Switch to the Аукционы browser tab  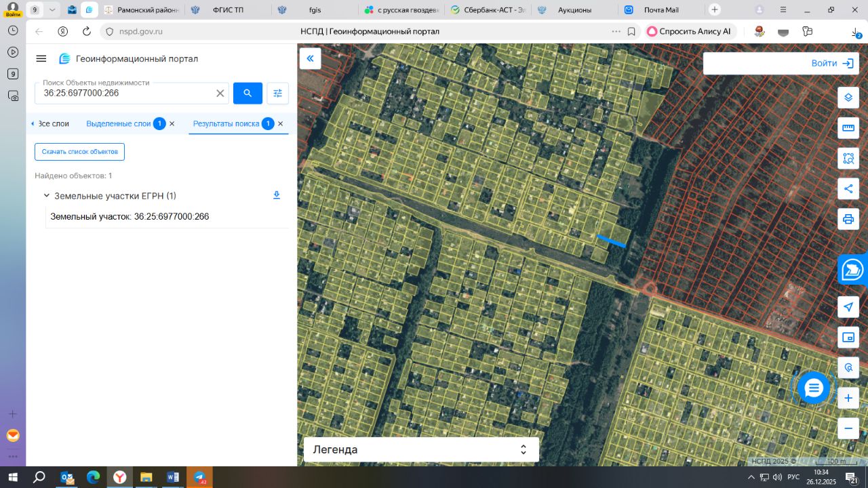point(575,10)
